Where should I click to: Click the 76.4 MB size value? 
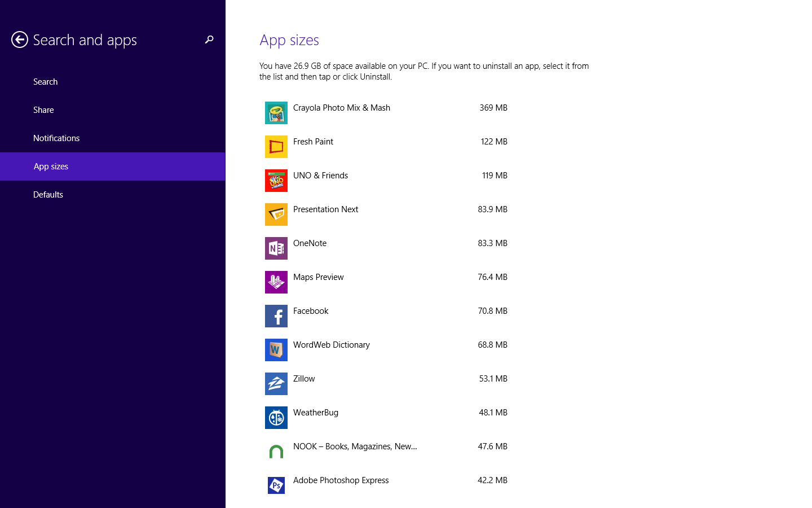tap(492, 277)
